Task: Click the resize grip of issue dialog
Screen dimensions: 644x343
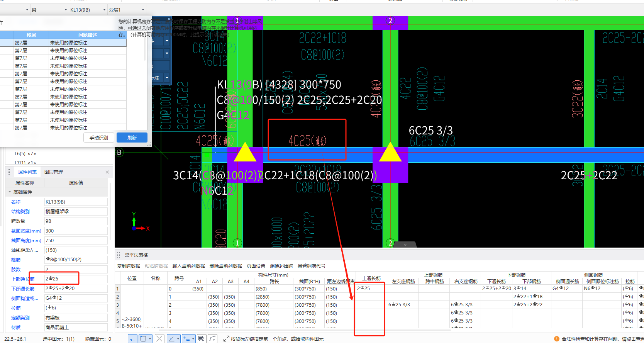Action: [x=149, y=144]
